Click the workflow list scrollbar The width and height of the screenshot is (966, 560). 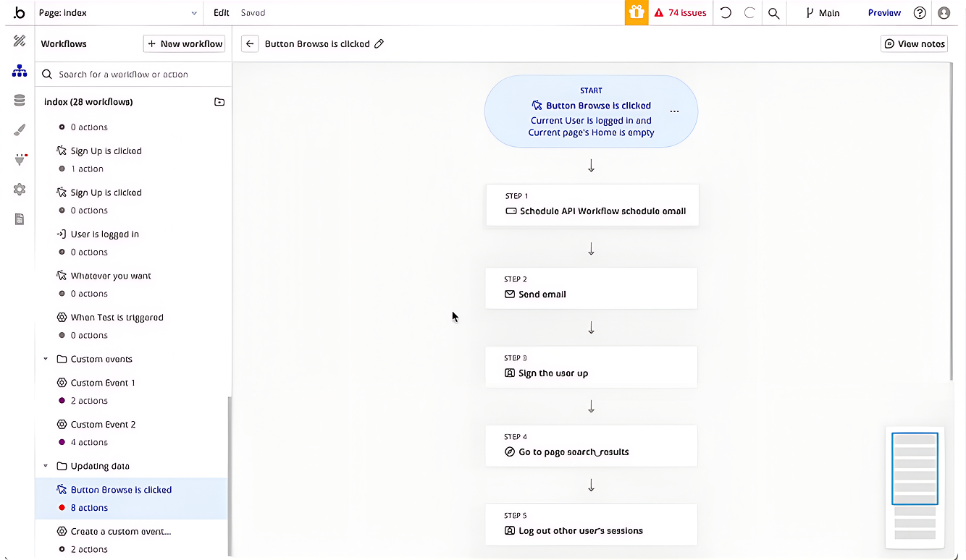230,476
